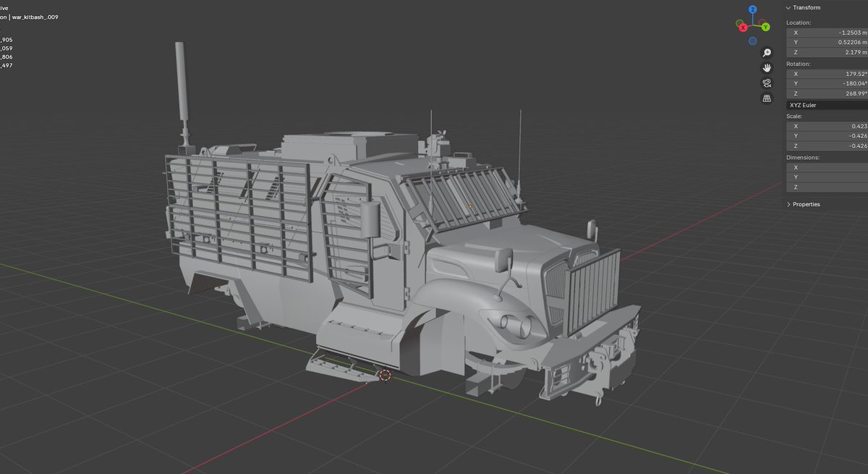Click the viewport zoom magnifier icon

(767, 53)
